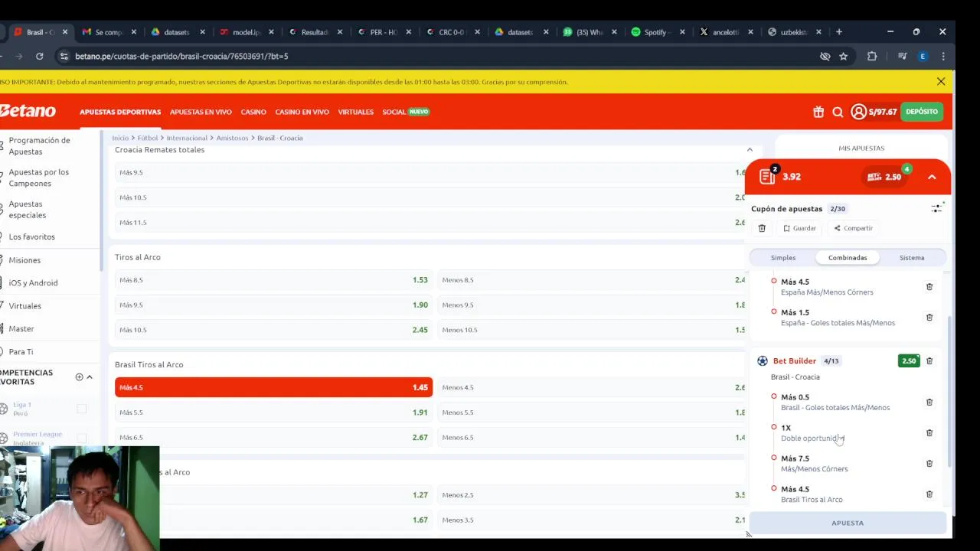
Task: Open the Chrome profile avatar E
Action: pos(923,56)
